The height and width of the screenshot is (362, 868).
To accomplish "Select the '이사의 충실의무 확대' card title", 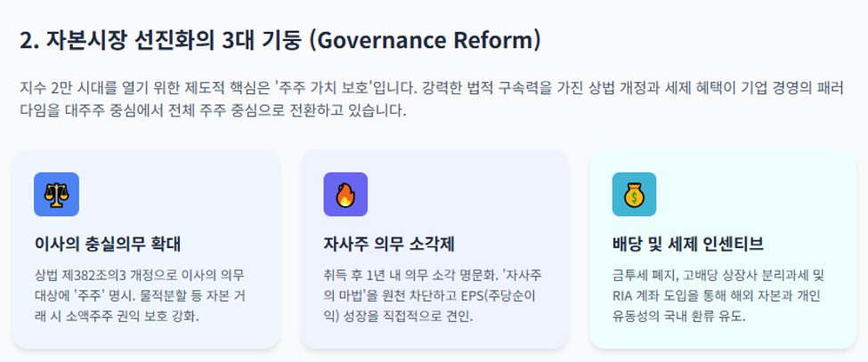I will (108, 245).
